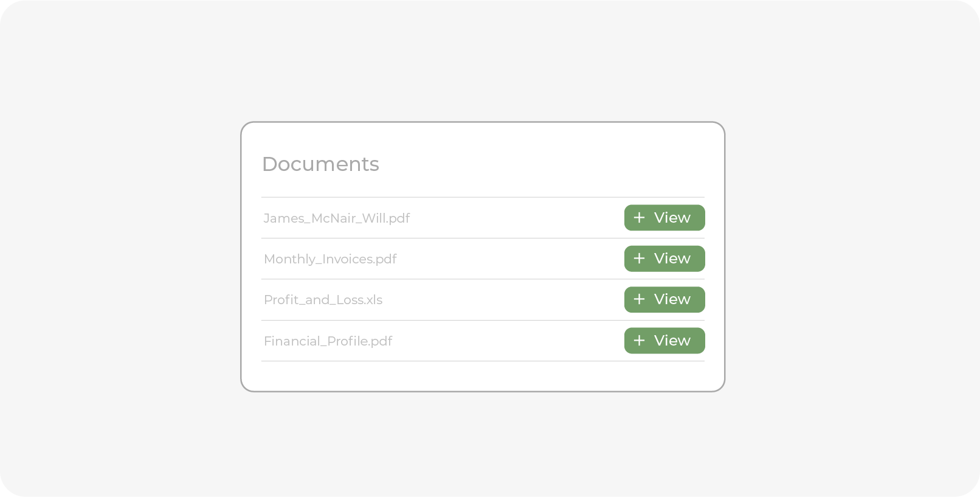
Task: Click empty space in the Monthly_Invoices.pdf row
Action: pyautogui.click(x=511, y=259)
